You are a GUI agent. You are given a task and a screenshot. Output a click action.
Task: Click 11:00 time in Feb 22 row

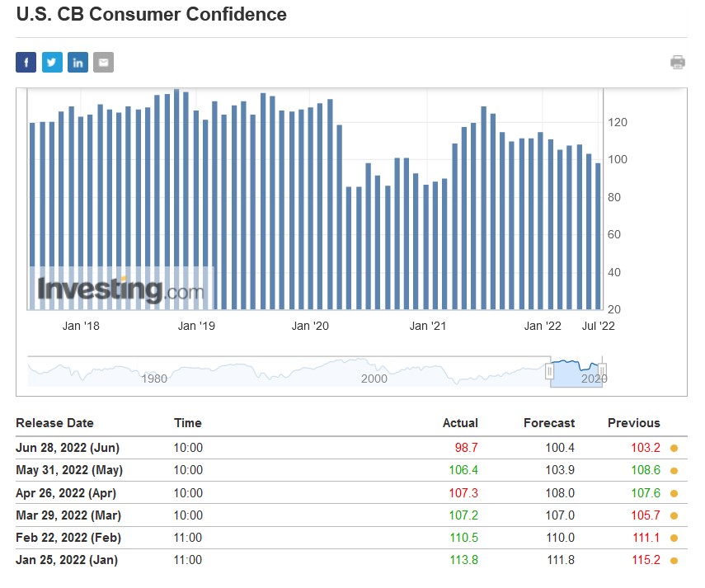click(x=188, y=538)
